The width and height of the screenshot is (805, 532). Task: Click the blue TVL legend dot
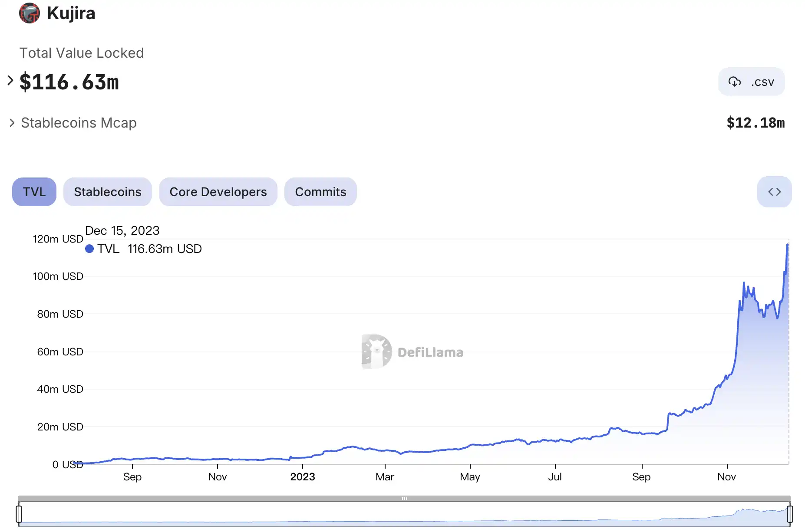[89, 249]
